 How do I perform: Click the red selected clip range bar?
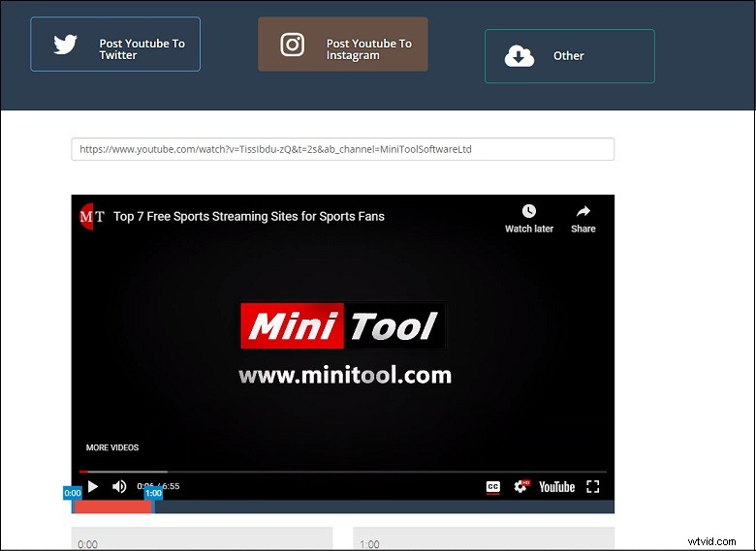pos(112,506)
